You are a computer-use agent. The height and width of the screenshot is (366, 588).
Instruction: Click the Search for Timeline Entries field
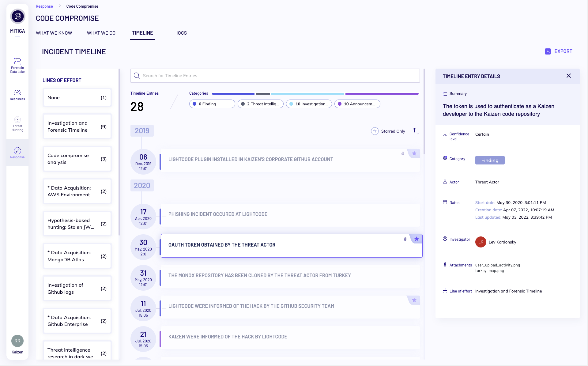click(x=276, y=76)
